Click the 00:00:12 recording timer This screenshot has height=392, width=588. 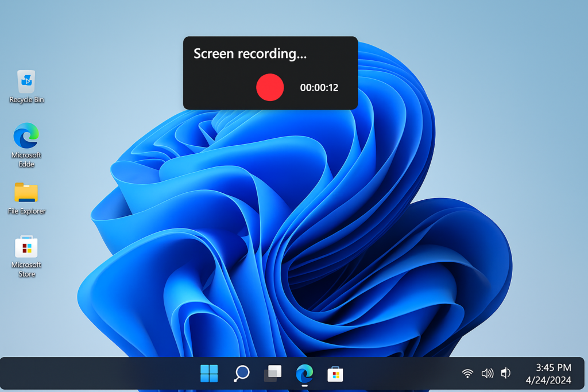(319, 88)
